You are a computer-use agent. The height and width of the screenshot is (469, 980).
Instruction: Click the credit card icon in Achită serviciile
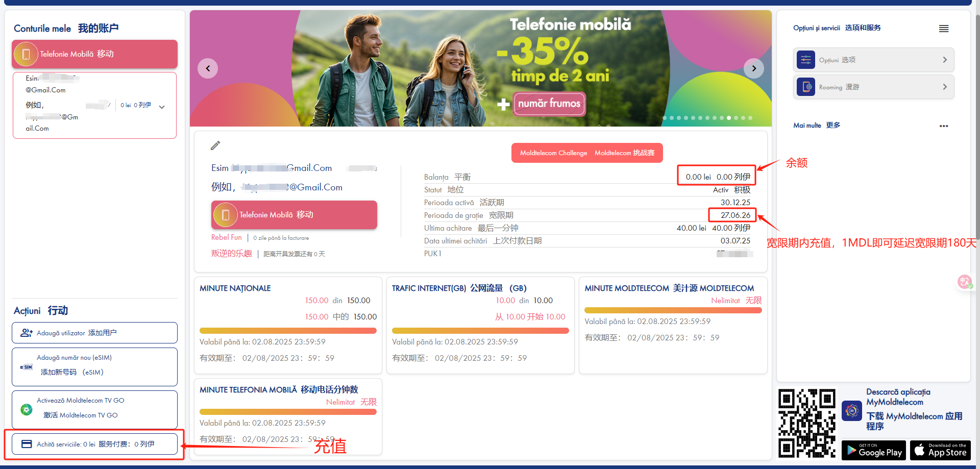point(27,444)
